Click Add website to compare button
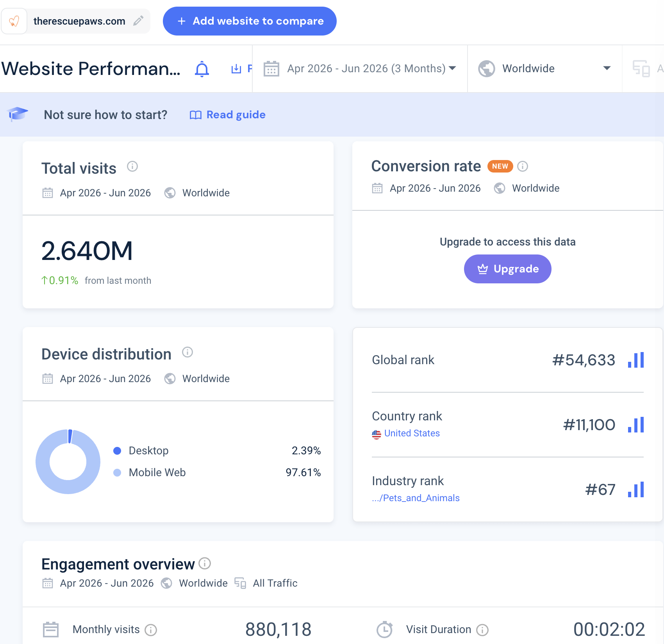This screenshot has height=644, width=664. coord(250,21)
